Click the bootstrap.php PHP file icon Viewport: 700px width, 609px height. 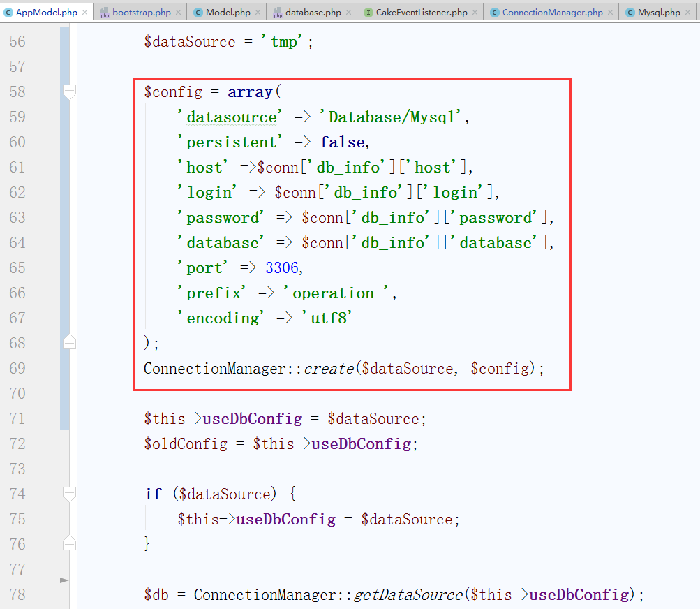[x=105, y=13]
